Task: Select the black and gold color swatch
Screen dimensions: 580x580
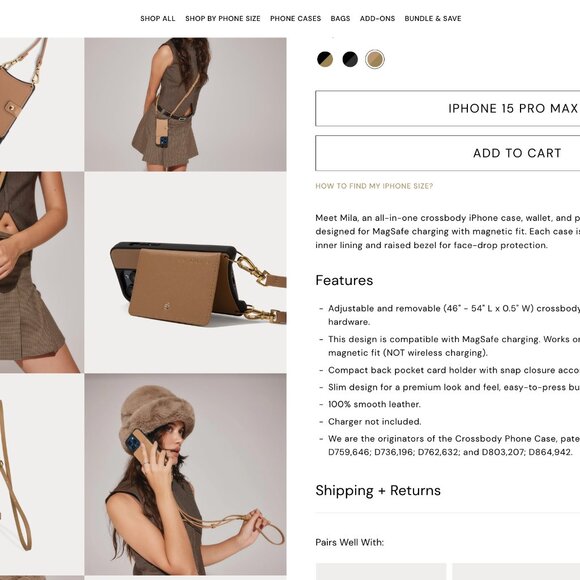Action: 325,59
